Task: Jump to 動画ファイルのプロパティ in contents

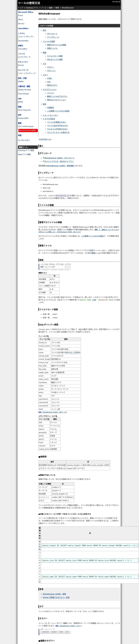Action: [x=57, y=96]
